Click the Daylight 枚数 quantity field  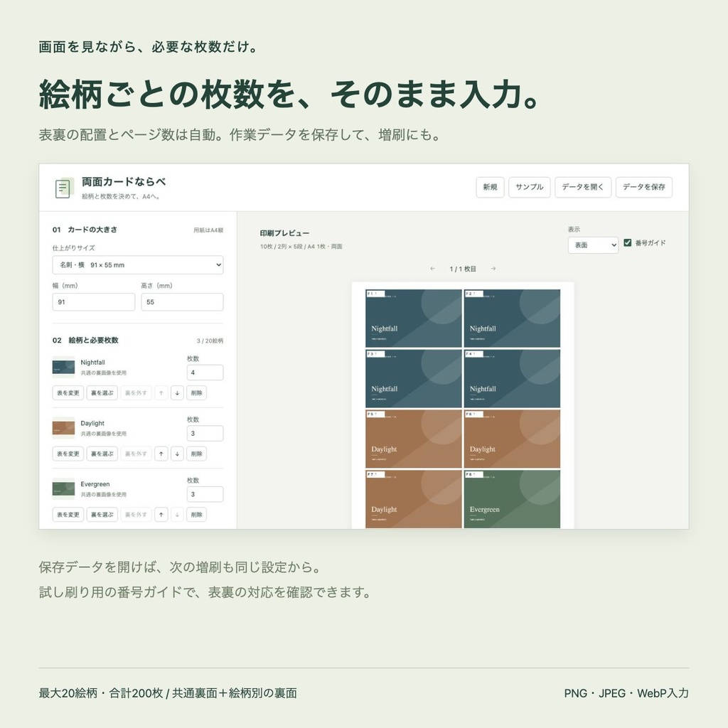click(205, 433)
